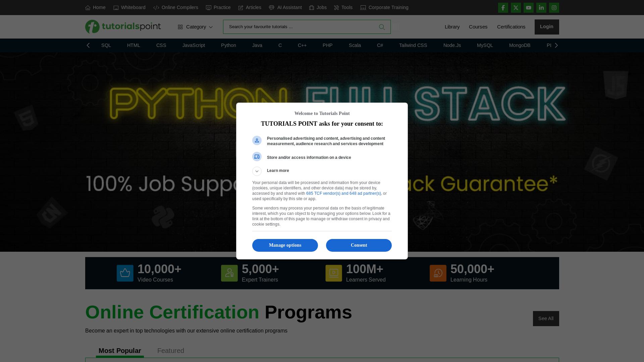Open the Tailwind CSS tutorial

coord(413,45)
